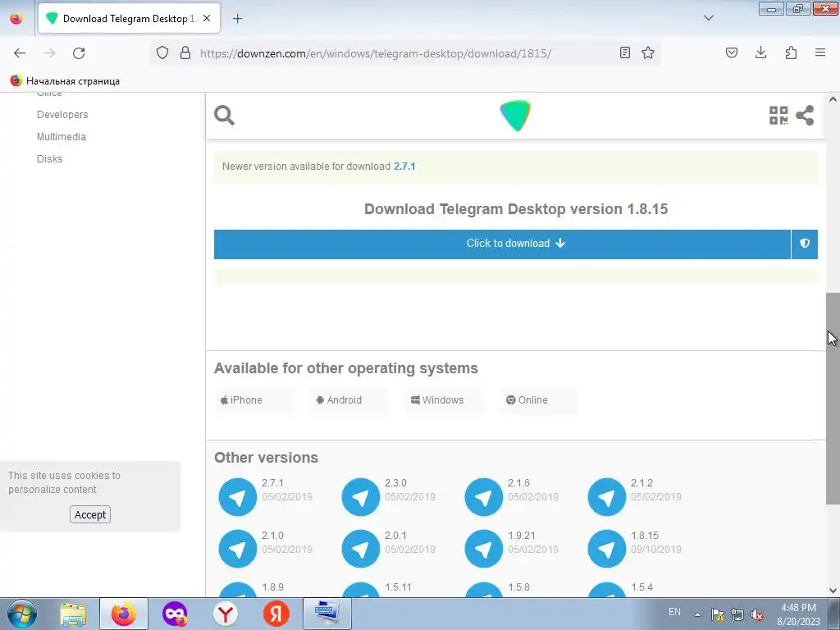The image size is (840, 630).
Task: Click the EN language indicator
Action: pos(674,612)
